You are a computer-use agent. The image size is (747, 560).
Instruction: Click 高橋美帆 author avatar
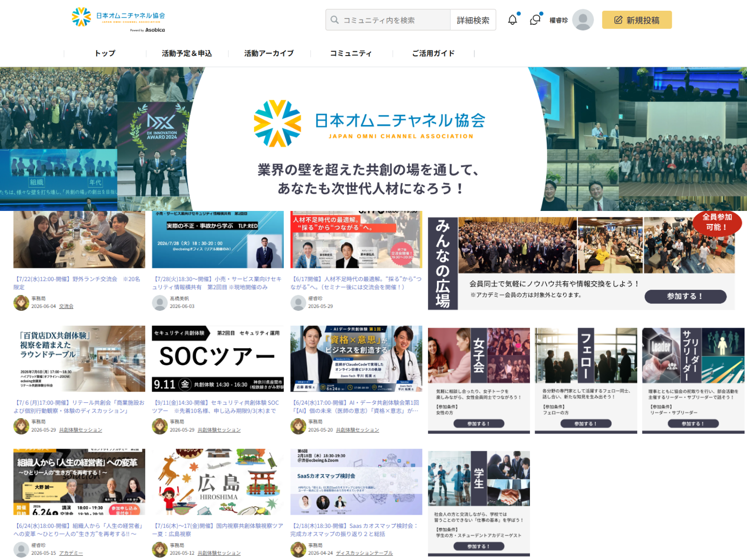[x=160, y=303]
